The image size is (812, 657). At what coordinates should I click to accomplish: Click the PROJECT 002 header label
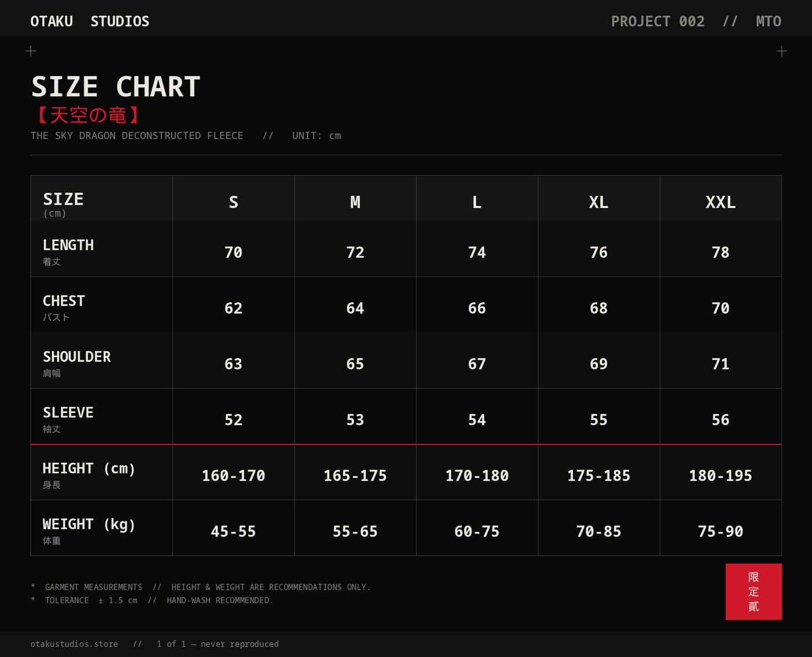coord(658,21)
